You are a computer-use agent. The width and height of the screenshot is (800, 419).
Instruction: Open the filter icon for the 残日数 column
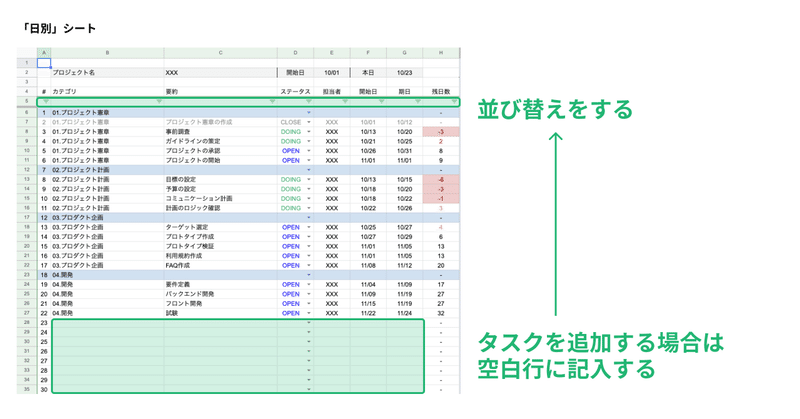(x=454, y=102)
